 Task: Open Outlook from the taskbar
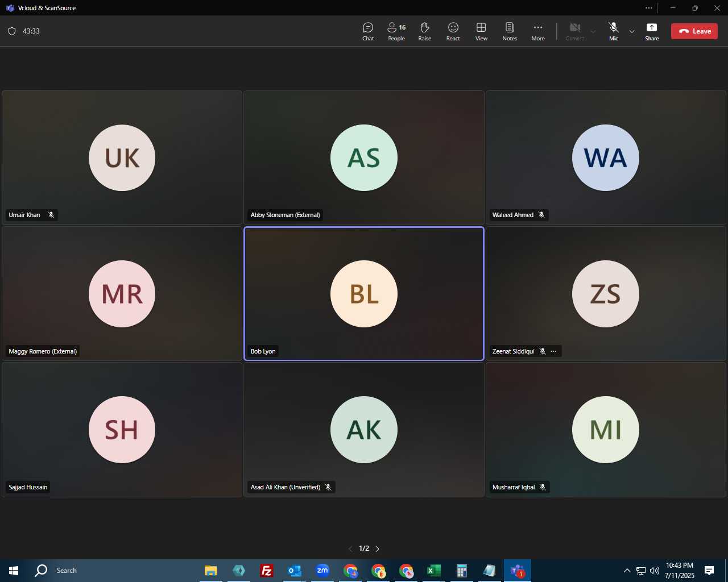pyautogui.click(x=294, y=571)
